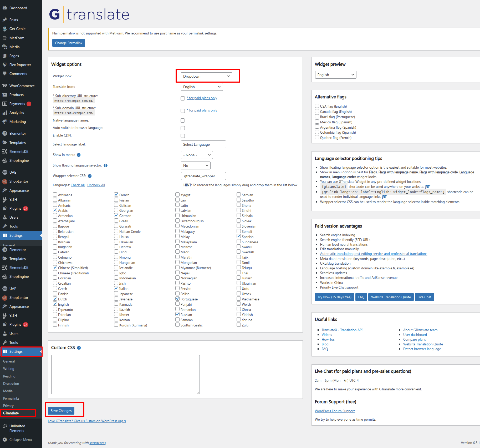480x448 pixels.
Task: Open the Dashboard sidebar icon
Action: tap(5, 8)
